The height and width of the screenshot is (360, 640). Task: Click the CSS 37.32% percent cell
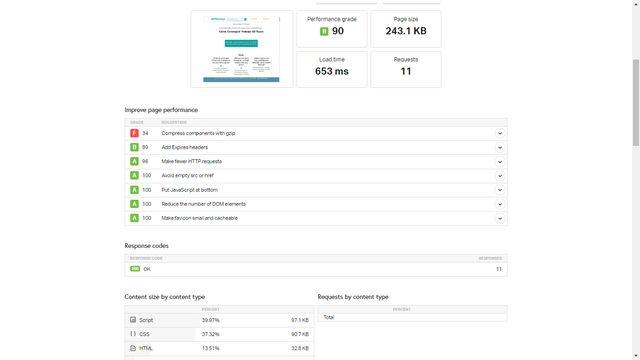(211, 334)
